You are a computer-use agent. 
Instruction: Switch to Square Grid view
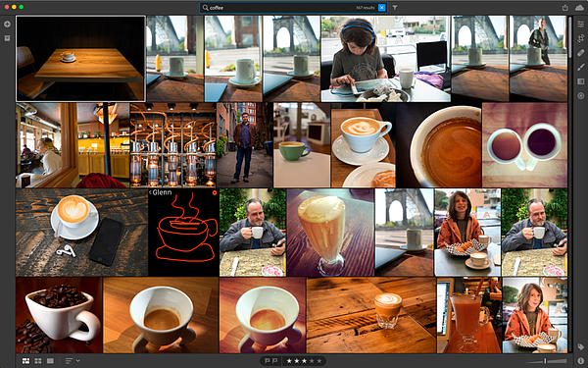38,361
